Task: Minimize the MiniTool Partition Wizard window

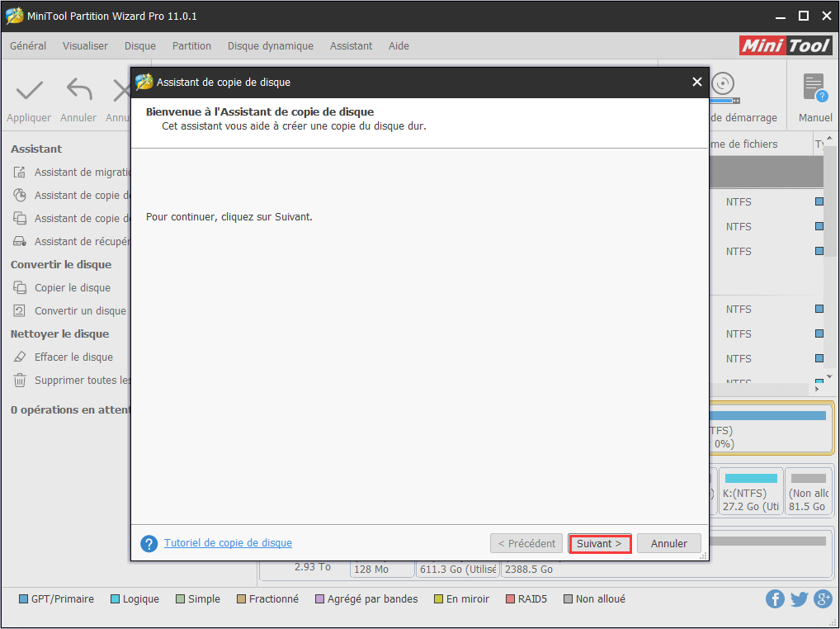Action: [x=781, y=17]
